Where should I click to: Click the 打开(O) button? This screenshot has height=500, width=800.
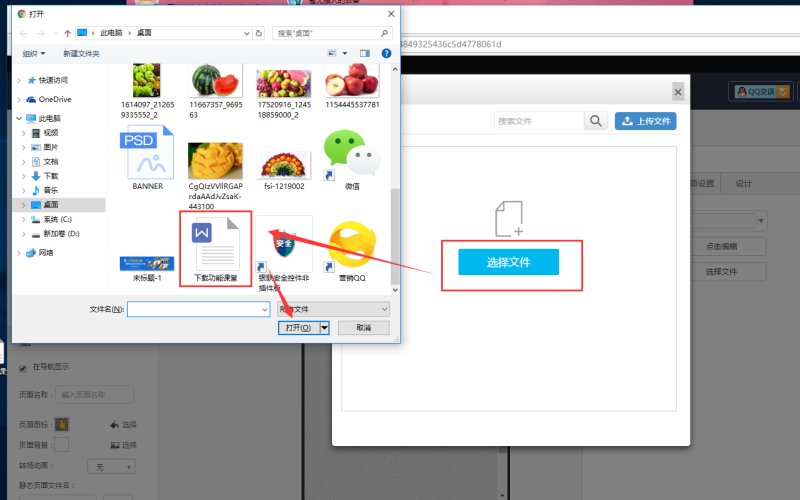click(x=298, y=328)
